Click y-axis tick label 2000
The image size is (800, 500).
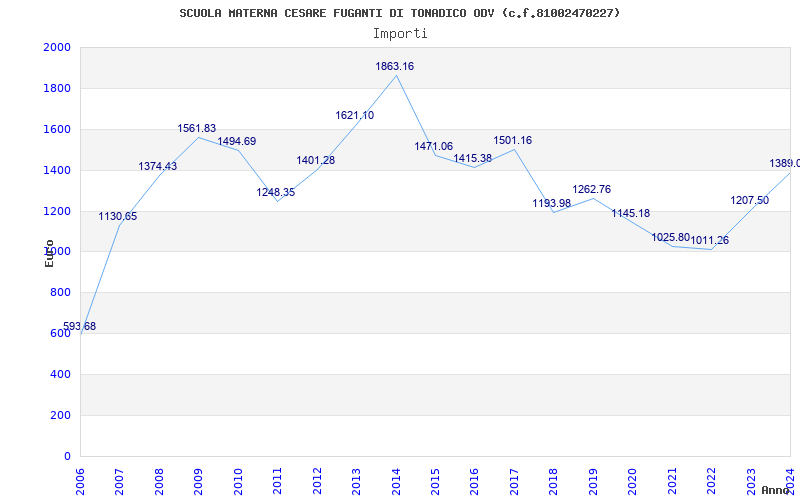57,47
